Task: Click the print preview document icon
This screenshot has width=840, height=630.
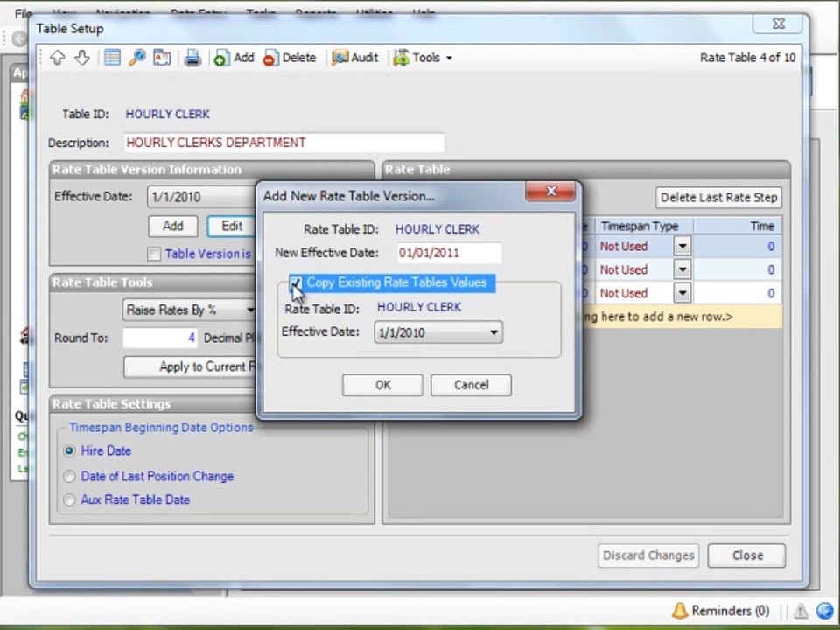Action: (162, 58)
